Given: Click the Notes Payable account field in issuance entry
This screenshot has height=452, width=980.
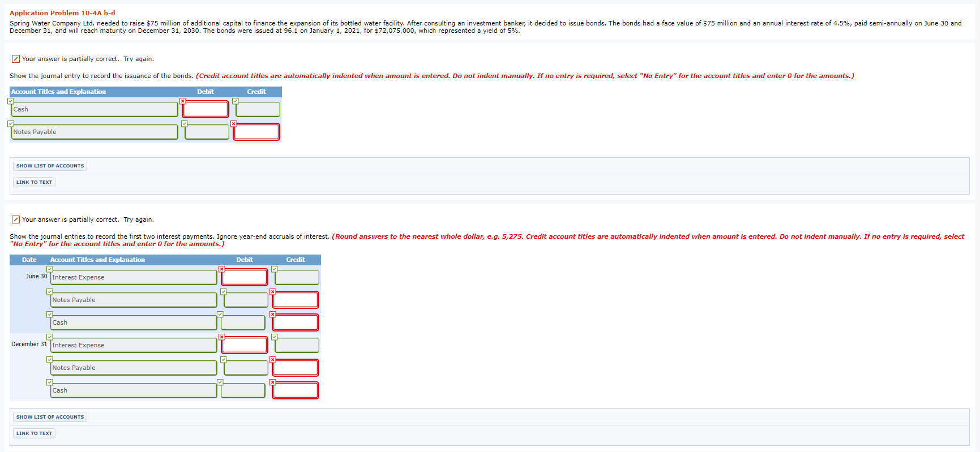Looking at the screenshot, I should click(x=95, y=132).
